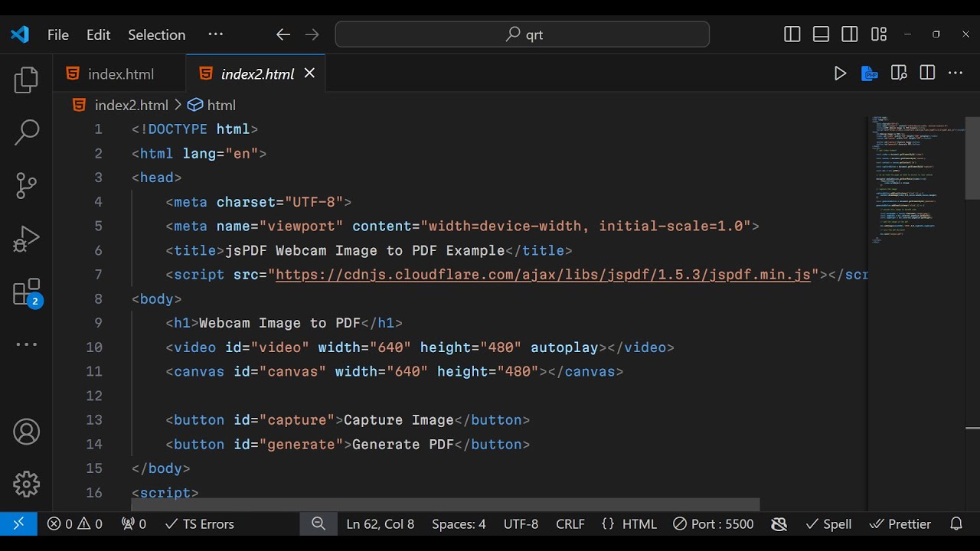The height and width of the screenshot is (551, 980).
Task: Focus the 'qrt' command center search box
Action: tap(522, 34)
